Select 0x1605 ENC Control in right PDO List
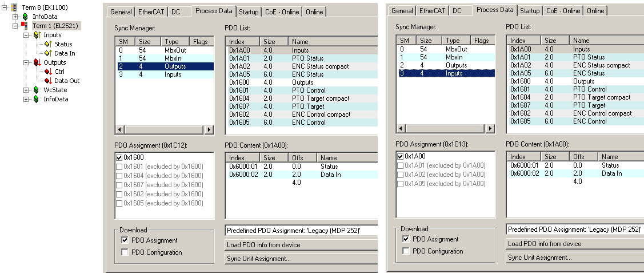This screenshot has height=273, width=644. tap(575, 121)
